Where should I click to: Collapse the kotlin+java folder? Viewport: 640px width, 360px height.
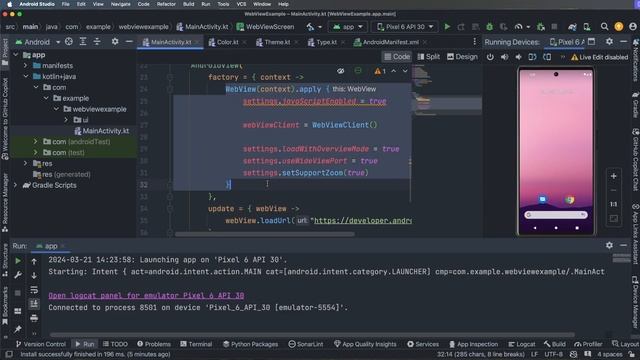click(x=25, y=77)
